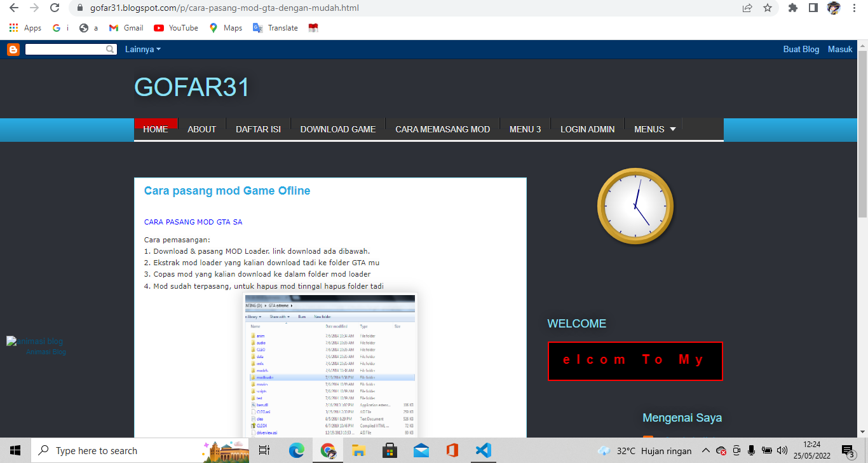
Task: Open the Google 'i' bookmark
Action: coord(61,28)
